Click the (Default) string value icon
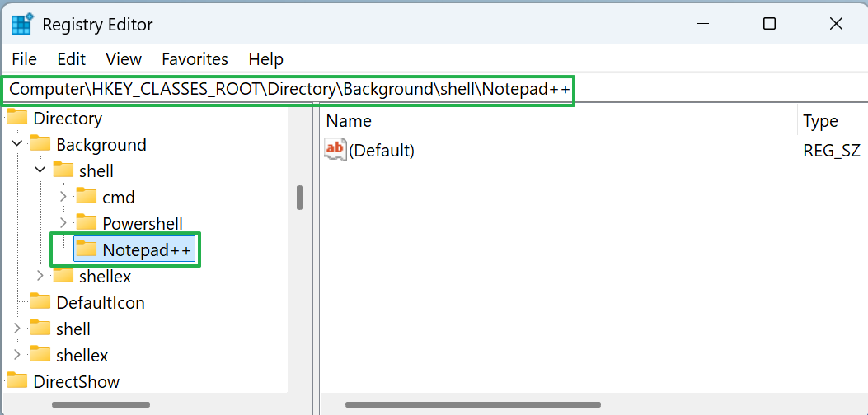The height and width of the screenshot is (415, 868). [335, 149]
